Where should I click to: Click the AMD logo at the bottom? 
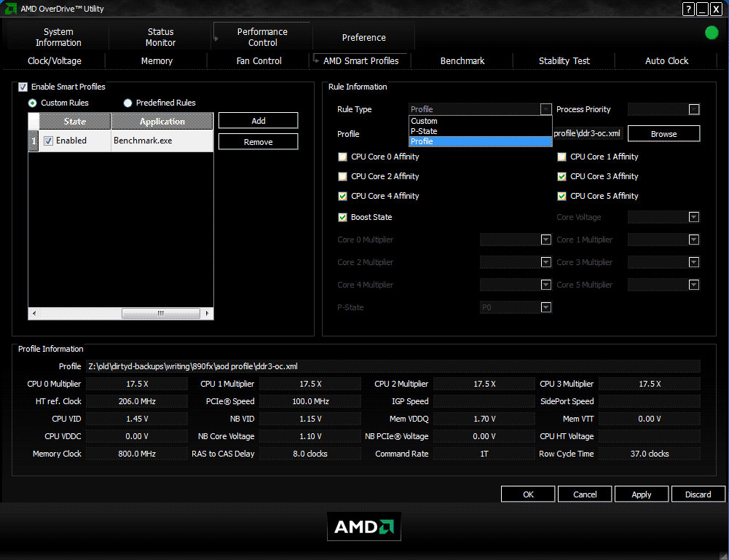[x=364, y=527]
